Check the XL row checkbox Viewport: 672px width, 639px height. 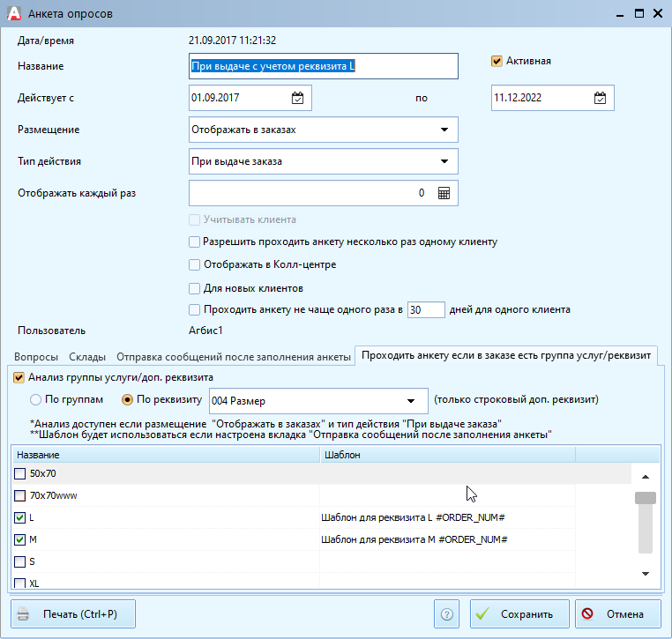click(x=19, y=583)
